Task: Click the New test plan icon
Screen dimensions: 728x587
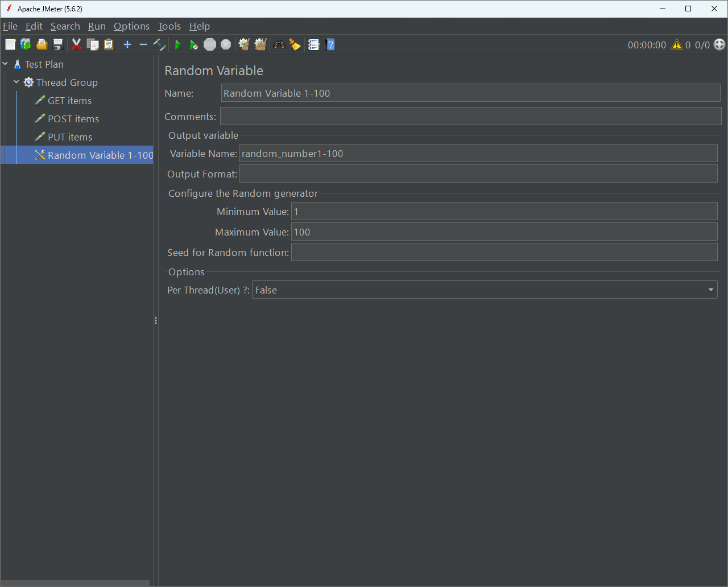Action: coord(10,44)
